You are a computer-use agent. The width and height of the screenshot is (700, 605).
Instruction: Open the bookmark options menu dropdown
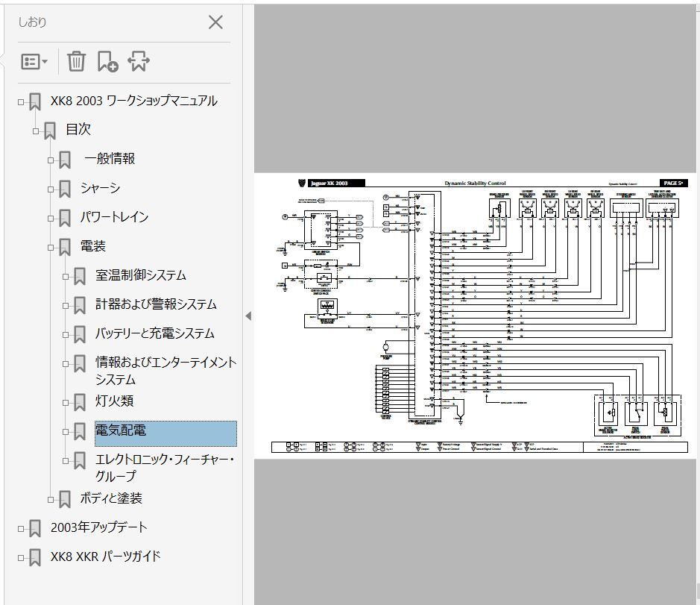(x=34, y=62)
